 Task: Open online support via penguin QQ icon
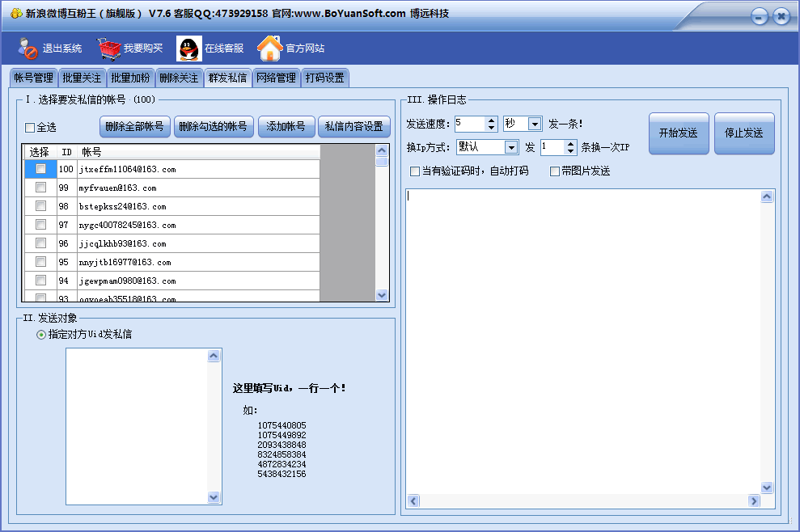189,49
